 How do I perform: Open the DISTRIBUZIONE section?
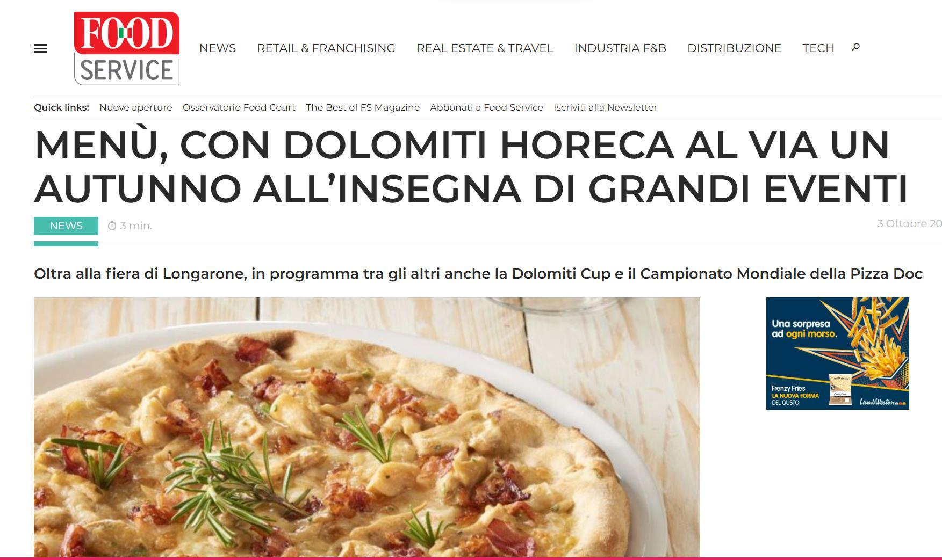(x=734, y=48)
